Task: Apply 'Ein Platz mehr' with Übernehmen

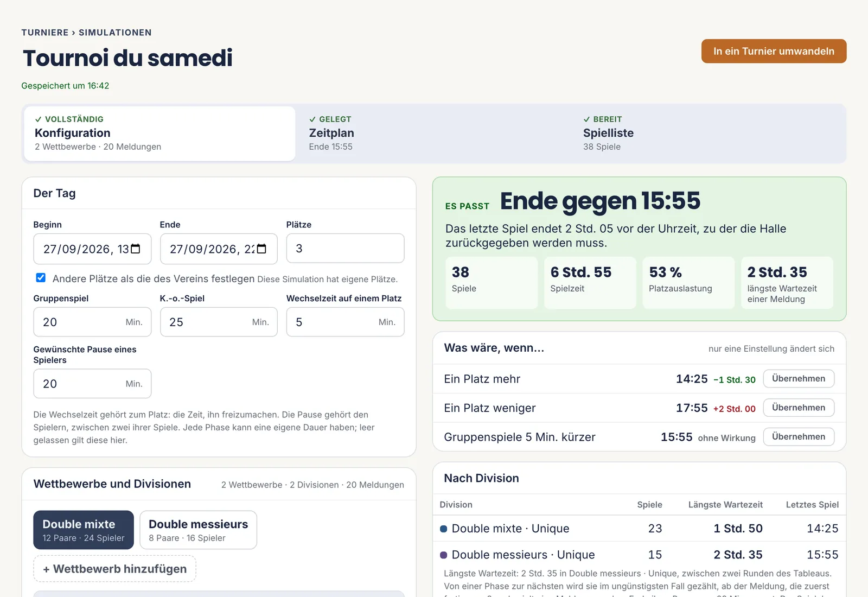Action: [x=799, y=378]
